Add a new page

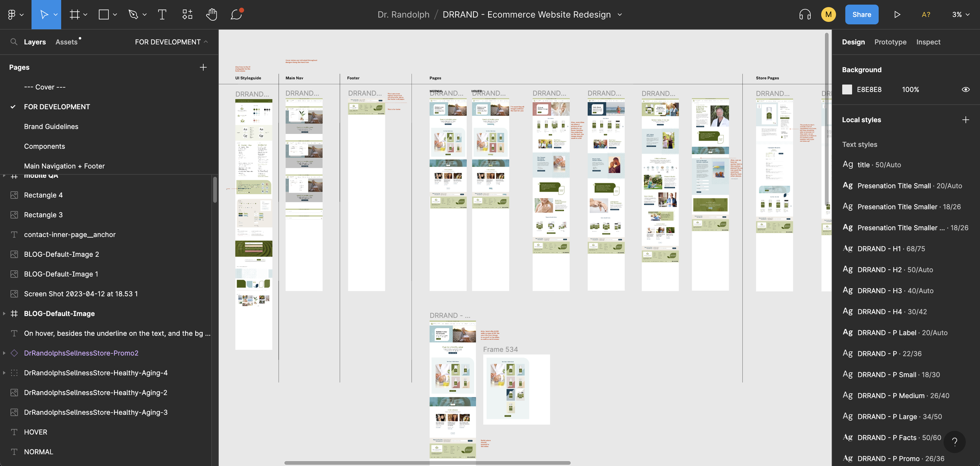[x=203, y=67]
